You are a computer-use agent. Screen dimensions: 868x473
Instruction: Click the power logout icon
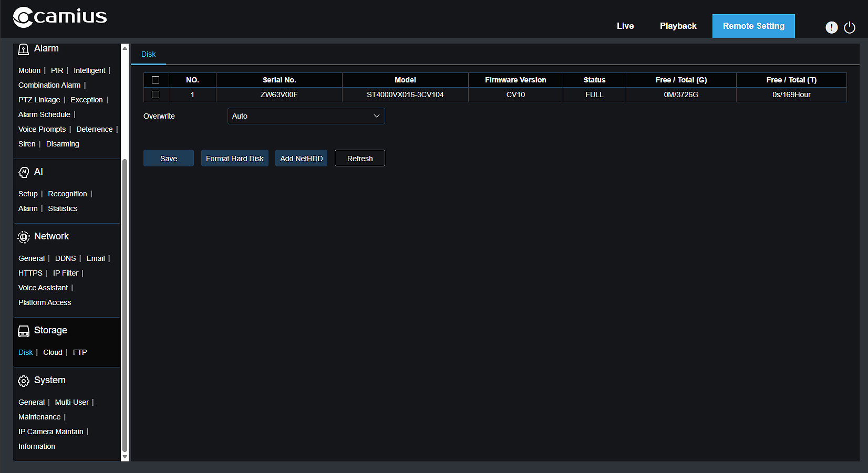coord(850,27)
